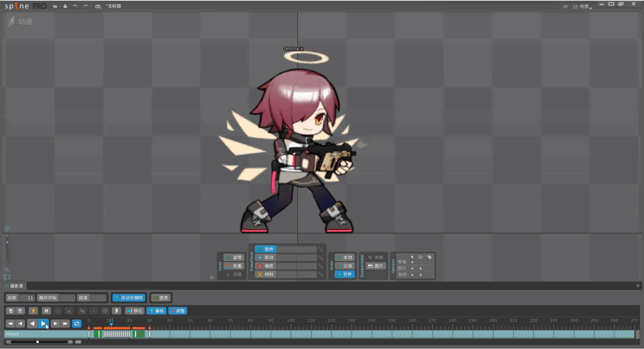The height and width of the screenshot is (349, 644).
Task: Click timeline frame 100 marker
Action: (290, 321)
